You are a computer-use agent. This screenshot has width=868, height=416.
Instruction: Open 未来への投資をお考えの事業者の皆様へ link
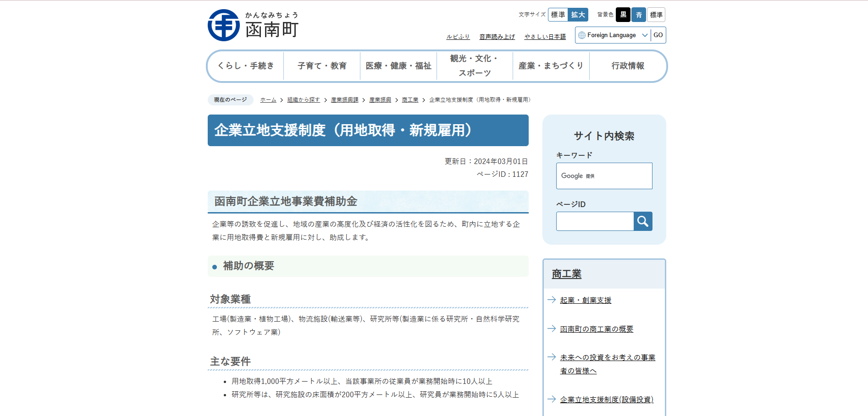point(608,364)
